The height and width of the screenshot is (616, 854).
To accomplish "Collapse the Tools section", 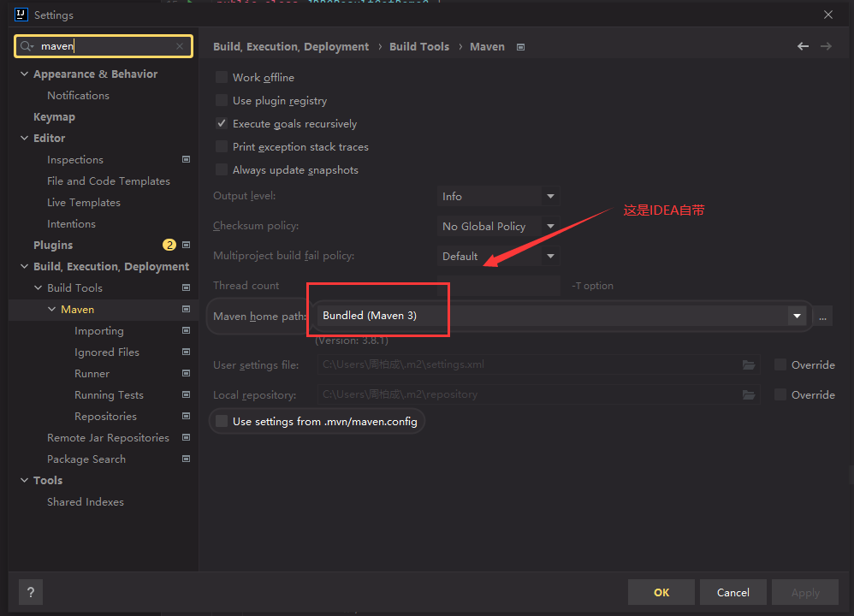I will (24, 480).
